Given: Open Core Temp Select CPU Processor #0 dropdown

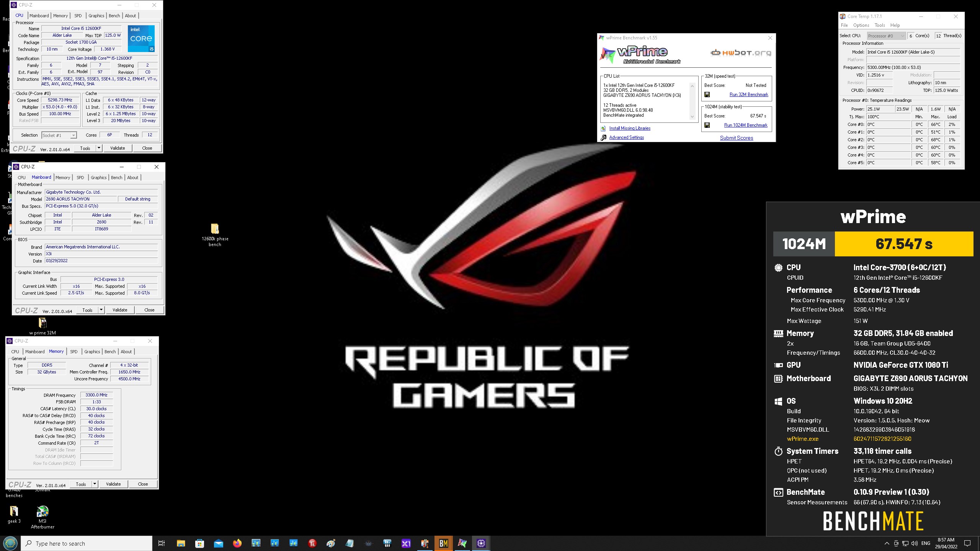Looking at the screenshot, I should (x=886, y=36).
